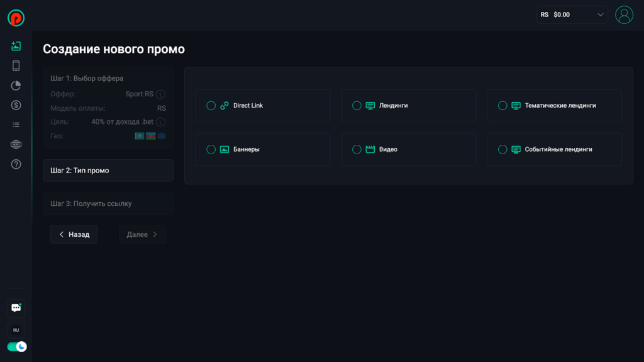Click the chain link icon beside Direct Link

click(x=225, y=106)
